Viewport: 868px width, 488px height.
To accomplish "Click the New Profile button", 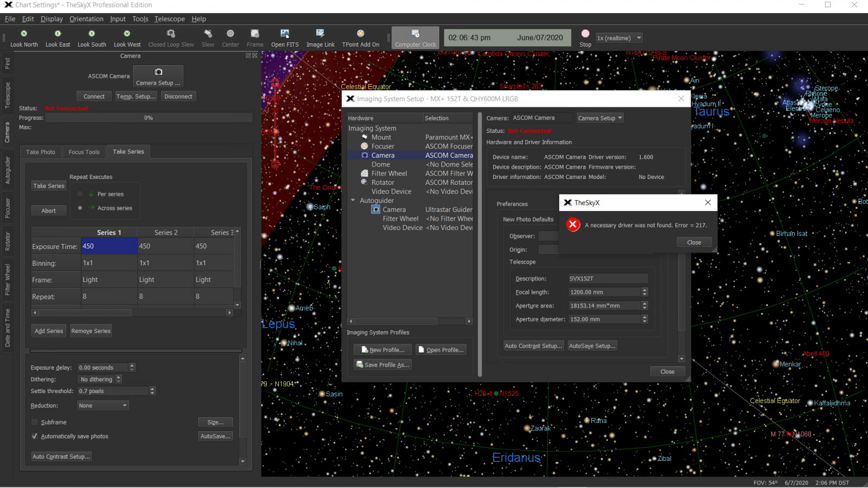I will click(x=382, y=350).
